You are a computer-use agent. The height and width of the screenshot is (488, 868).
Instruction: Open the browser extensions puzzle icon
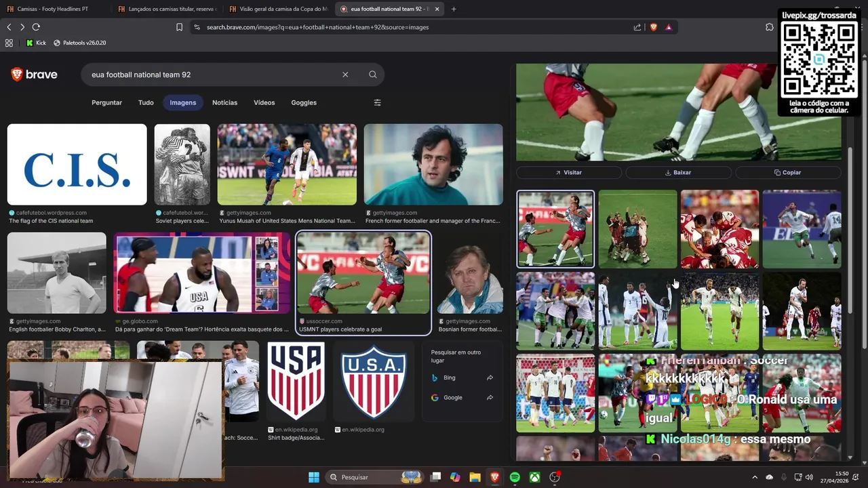[769, 27]
